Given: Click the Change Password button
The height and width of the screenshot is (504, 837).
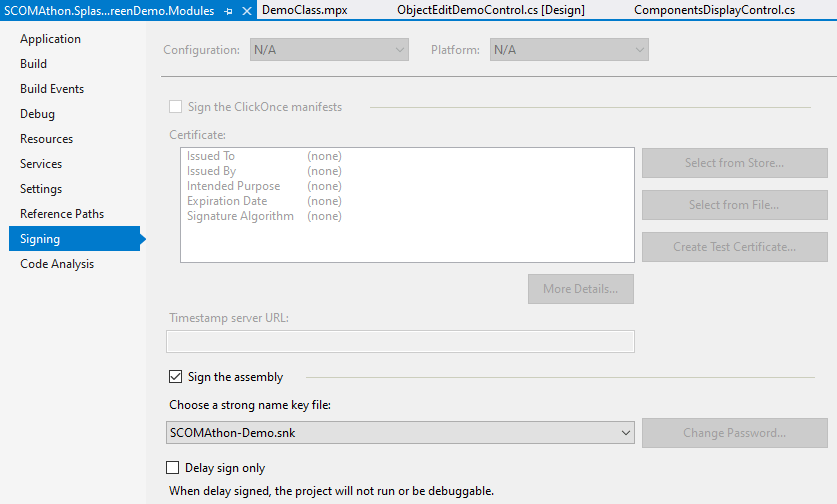Looking at the screenshot, I should tap(734, 433).
